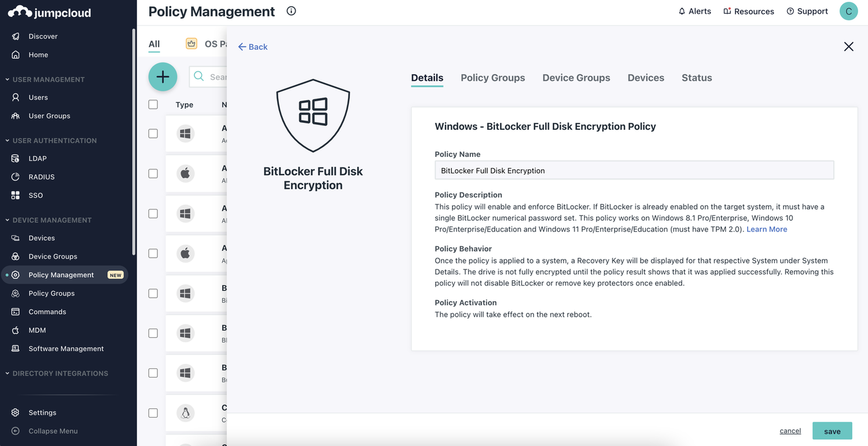Open Alerts bell in header
Screen dimensions: 868x446
click(x=694, y=11)
